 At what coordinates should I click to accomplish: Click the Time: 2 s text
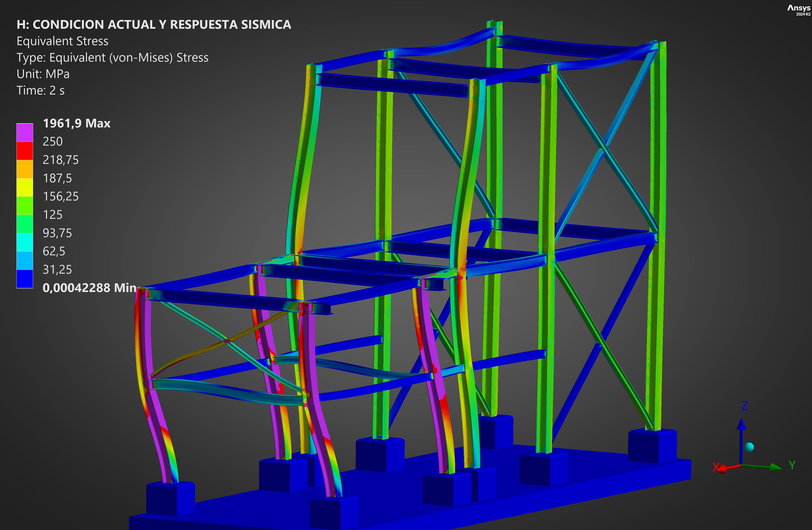click(x=40, y=91)
